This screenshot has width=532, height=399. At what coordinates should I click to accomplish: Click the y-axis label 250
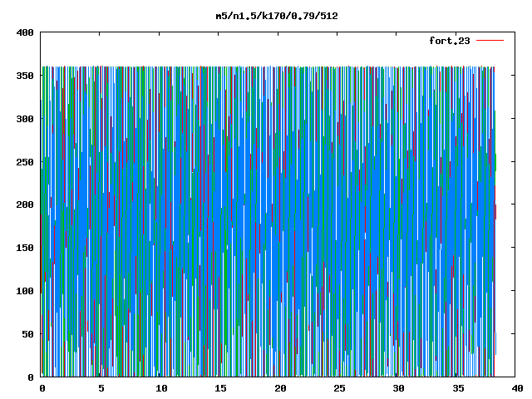pos(25,162)
